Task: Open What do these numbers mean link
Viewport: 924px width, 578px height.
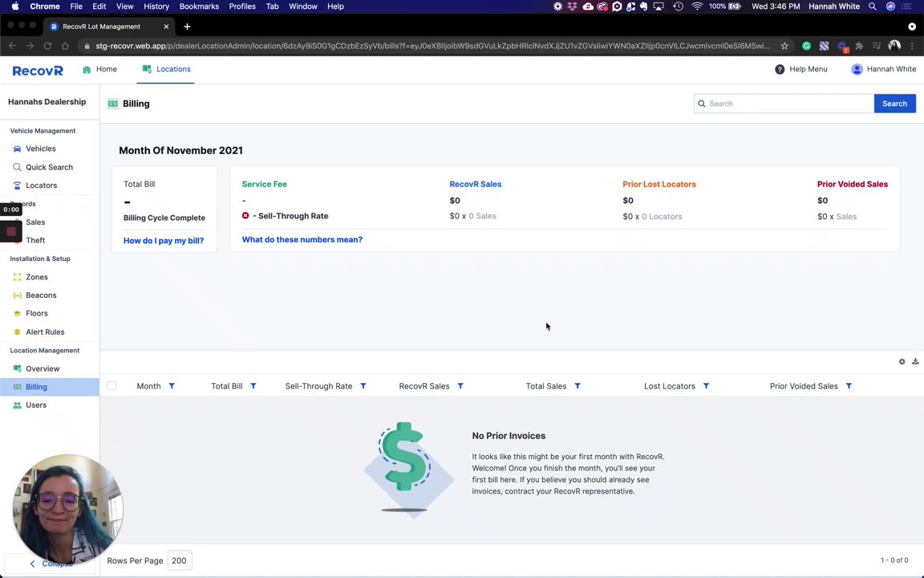Action: (302, 239)
